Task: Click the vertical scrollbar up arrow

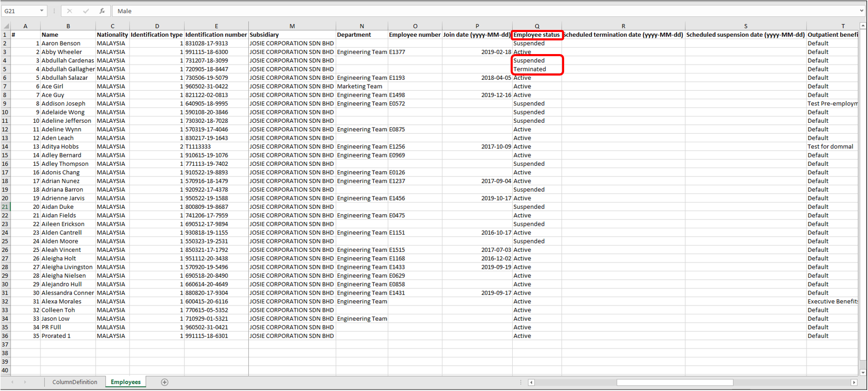Action: coord(863,26)
